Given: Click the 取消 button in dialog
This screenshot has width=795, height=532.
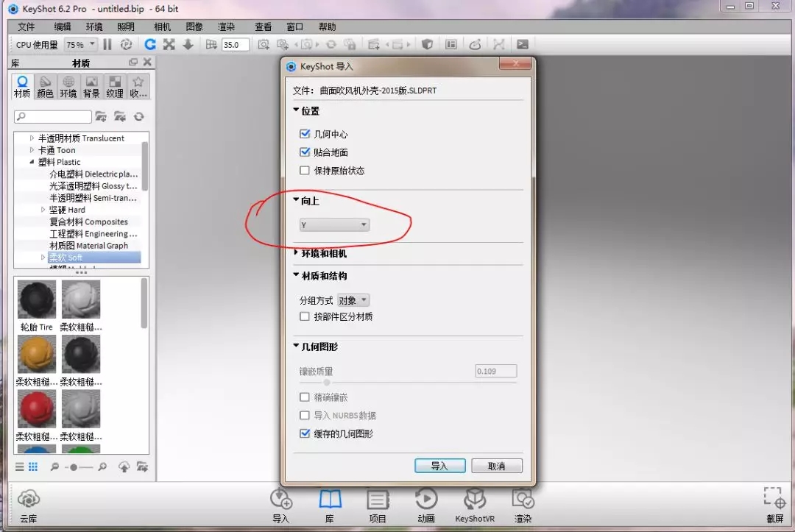Looking at the screenshot, I should pos(496,466).
